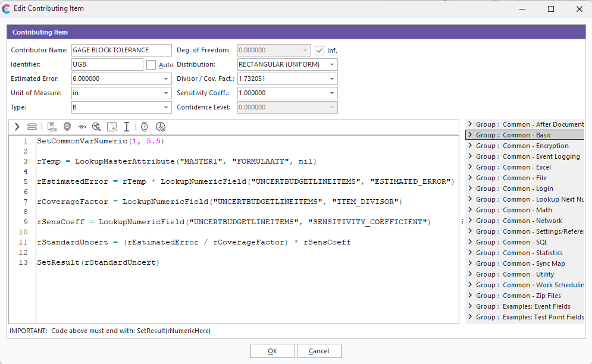Click the clock with checkmark icon

[160, 127]
